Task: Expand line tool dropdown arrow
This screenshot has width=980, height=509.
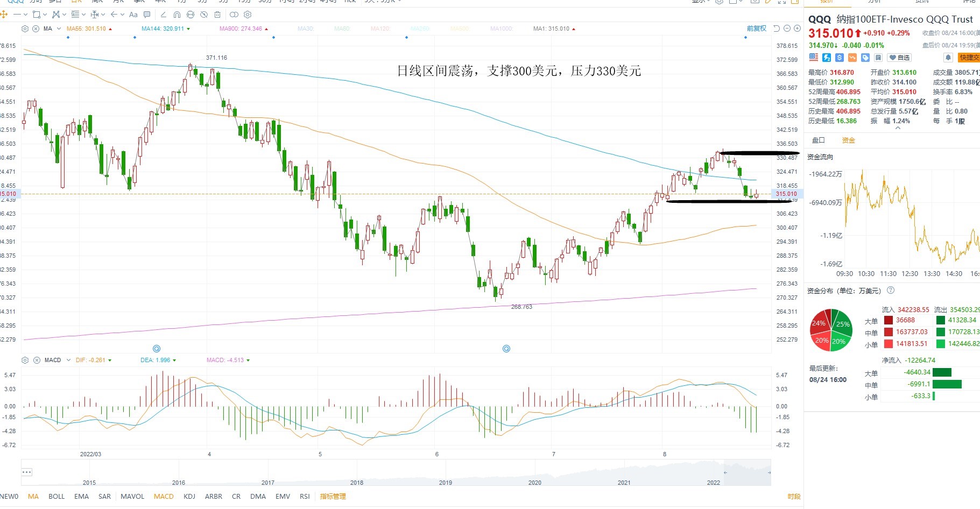Action: pos(25,15)
